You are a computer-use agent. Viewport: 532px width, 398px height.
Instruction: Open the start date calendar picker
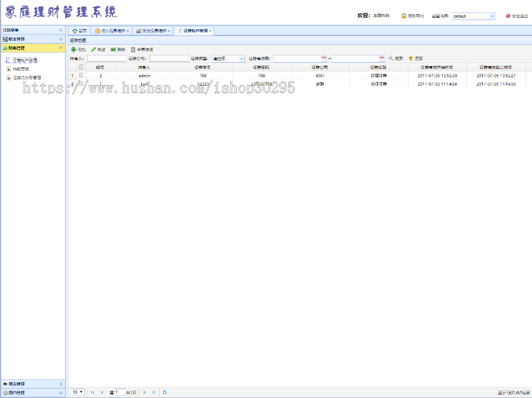324,58
